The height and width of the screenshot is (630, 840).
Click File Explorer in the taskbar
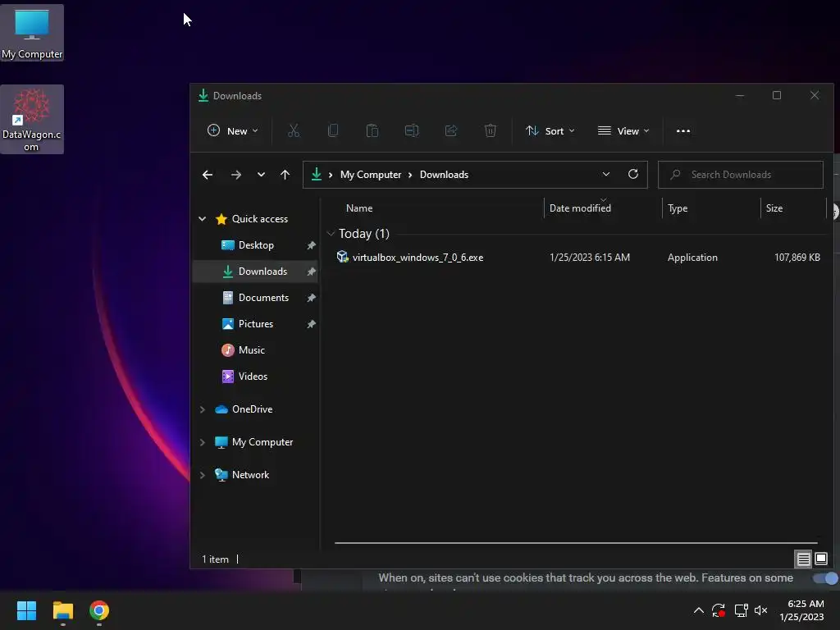(x=62, y=610)
